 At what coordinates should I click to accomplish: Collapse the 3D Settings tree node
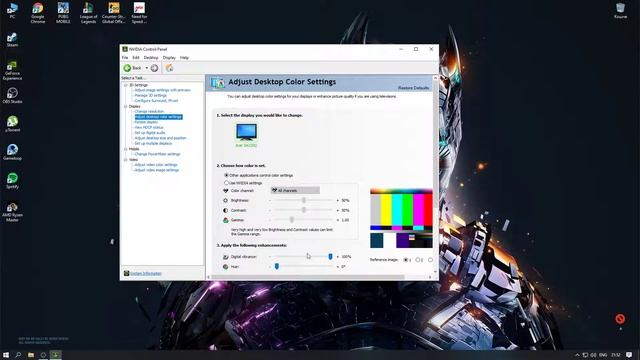coord(126,85)
